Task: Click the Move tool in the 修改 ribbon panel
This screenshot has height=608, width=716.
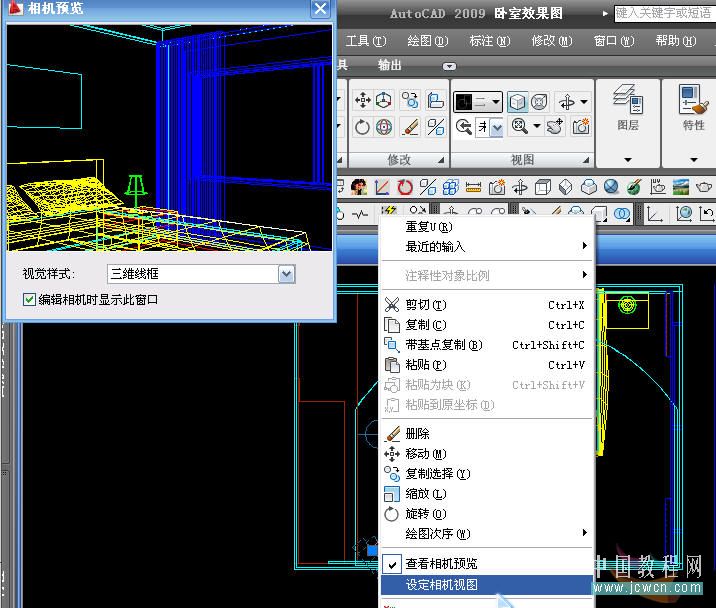Action: coord(362,100)
